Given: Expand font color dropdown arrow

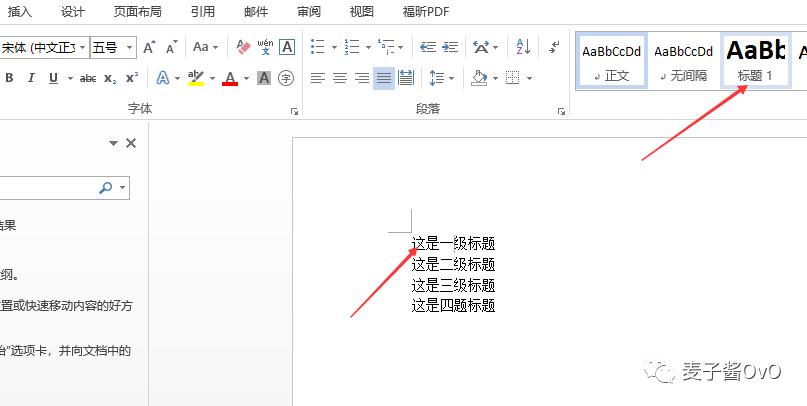Looking at the screenshot, I should (x=246, y=79).
